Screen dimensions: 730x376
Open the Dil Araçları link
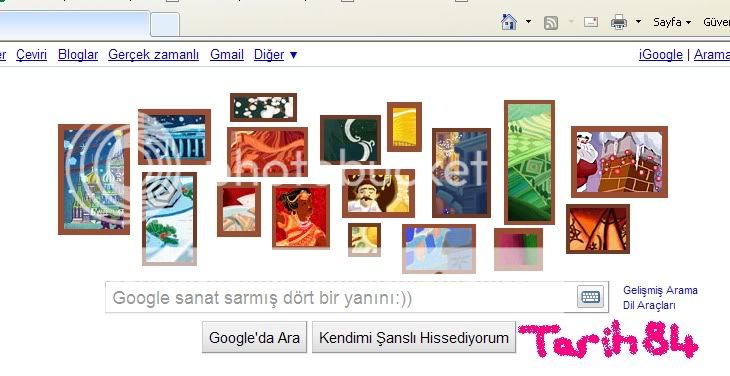(x=649, y=305)
